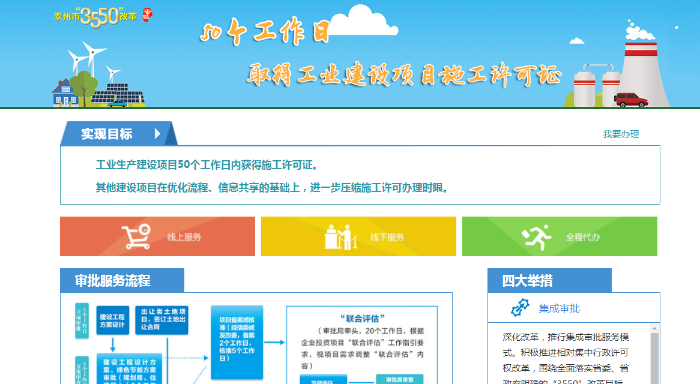Click the scrollbar up arrow in 四大举措 panel
Viewport: 700px width, 384px height.
(x=654, y=328)
